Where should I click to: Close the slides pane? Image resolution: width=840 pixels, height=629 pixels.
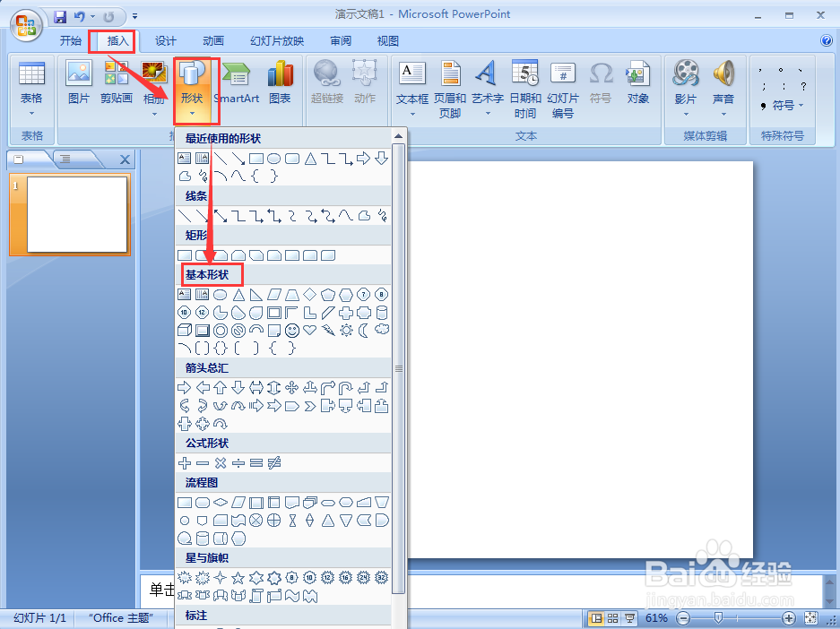coord(125,159)
